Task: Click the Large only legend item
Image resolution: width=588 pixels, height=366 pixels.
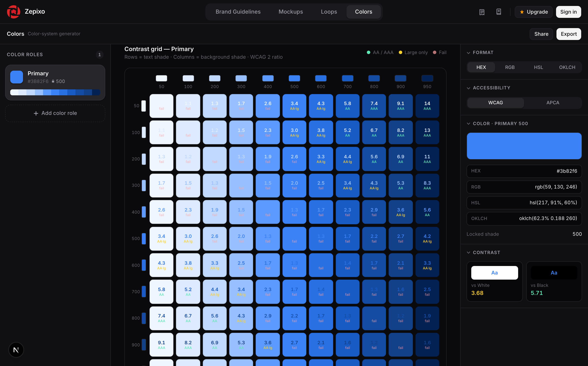Action: pyautogui.click(x=413, y=53)
